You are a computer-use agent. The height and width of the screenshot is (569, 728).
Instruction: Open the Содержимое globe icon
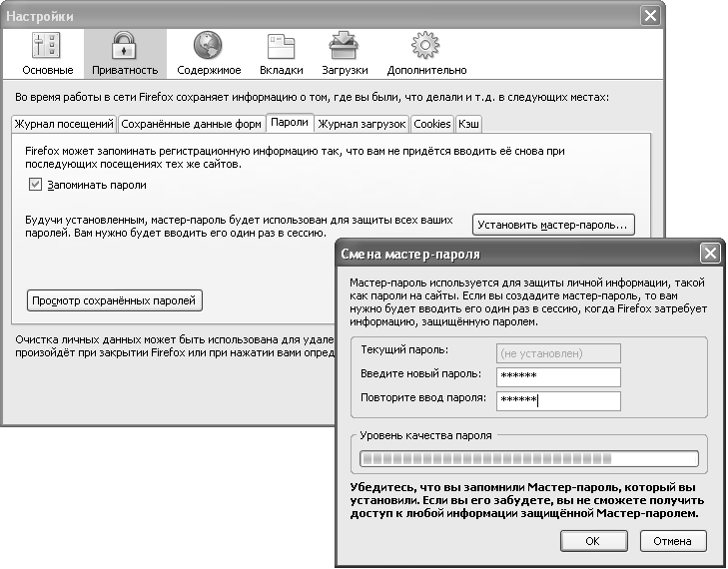click(x=207, y=47)
